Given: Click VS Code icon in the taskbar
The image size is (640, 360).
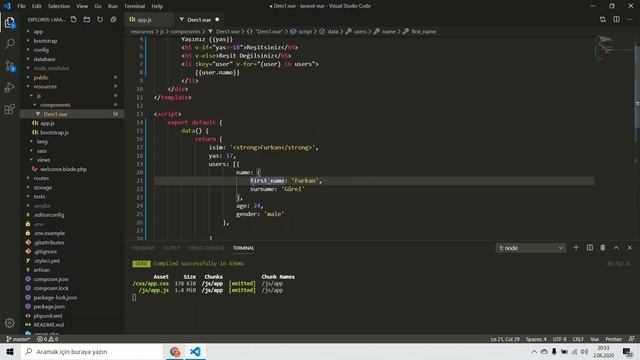Looking at the screenshot, I should pos(196,351).
